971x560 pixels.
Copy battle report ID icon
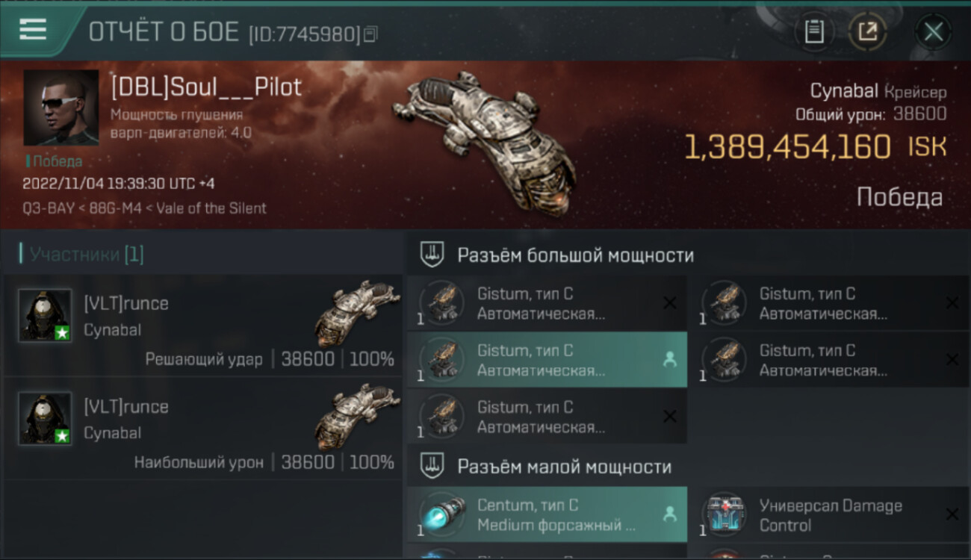371,34
